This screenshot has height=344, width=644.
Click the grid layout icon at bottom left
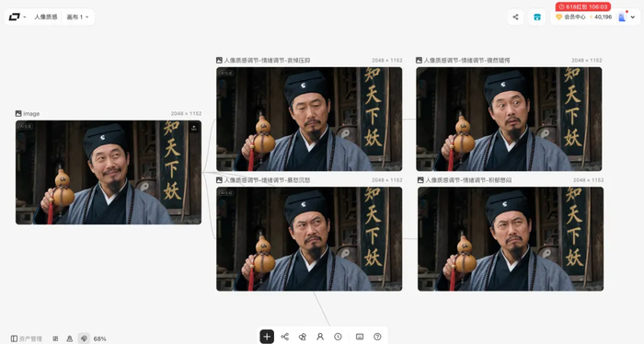(x=55, y=338)
